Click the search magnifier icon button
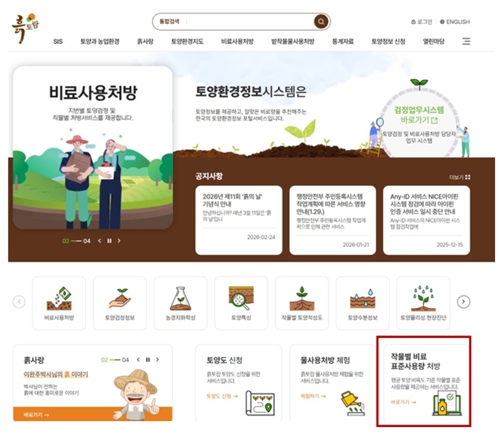This screenshot has height=436, width=504. point(321,22)
